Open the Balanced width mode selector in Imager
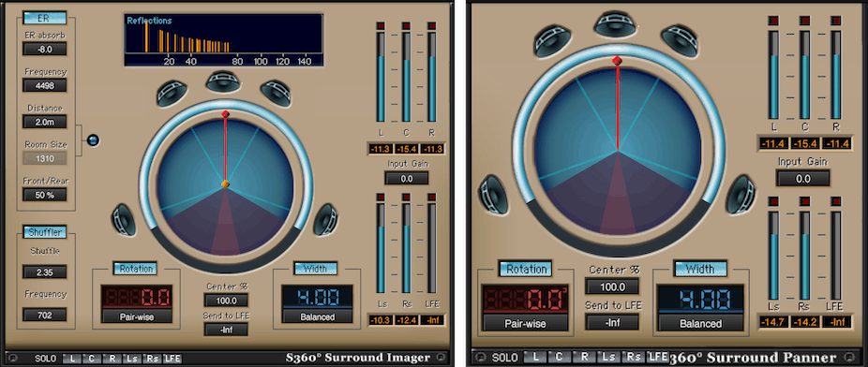The height and width of the screenshot is (367, 868). 317,317
